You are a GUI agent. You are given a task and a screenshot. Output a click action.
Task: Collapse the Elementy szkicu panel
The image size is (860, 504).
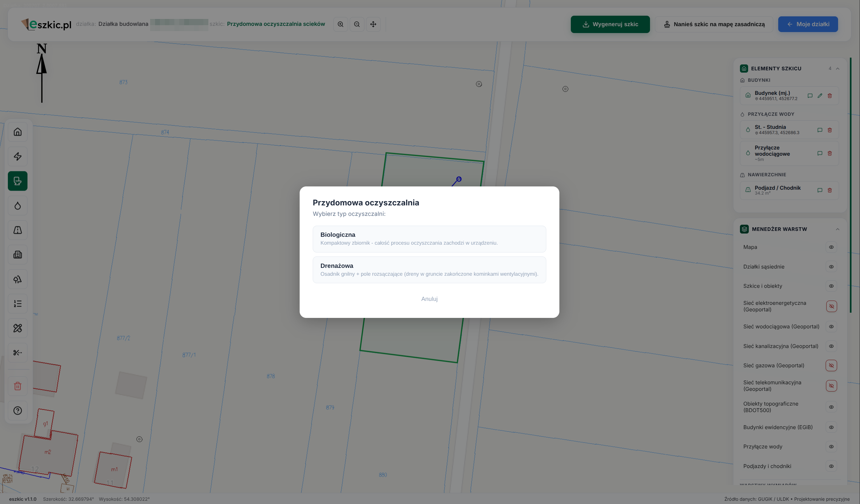pyautogui.click(x=837, y=69)
